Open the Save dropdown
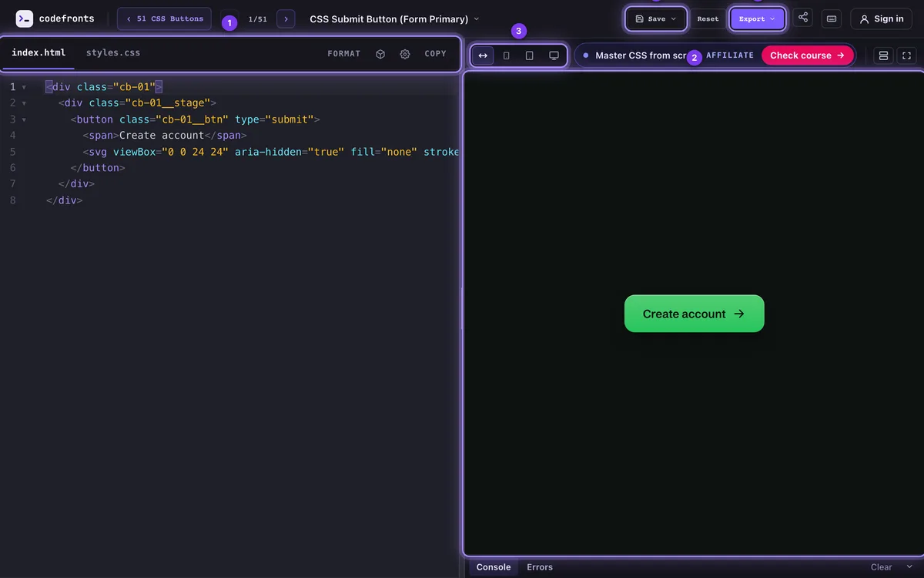This screenshot has width=924, height=578. tap(656, 18)
